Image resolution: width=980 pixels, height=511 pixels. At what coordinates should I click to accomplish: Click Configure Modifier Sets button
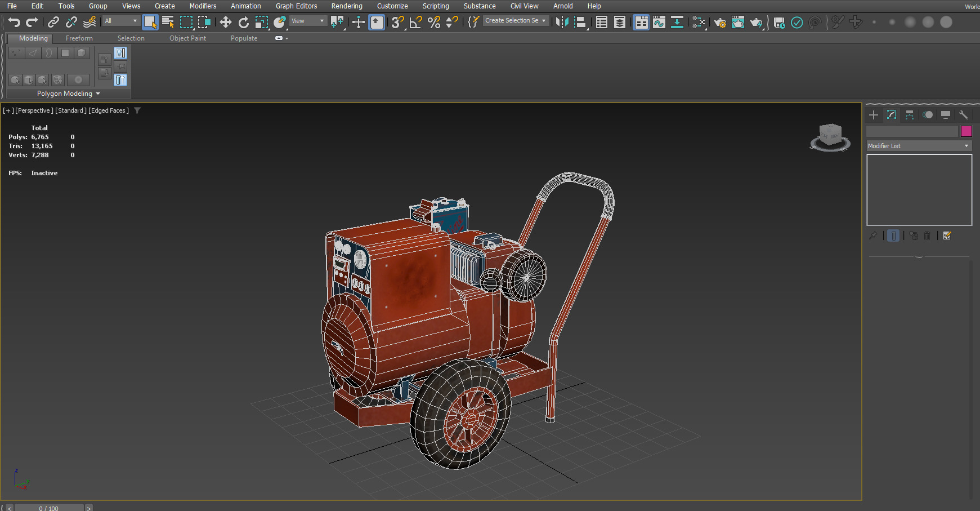pyautogui.click(x=947, y=235)
